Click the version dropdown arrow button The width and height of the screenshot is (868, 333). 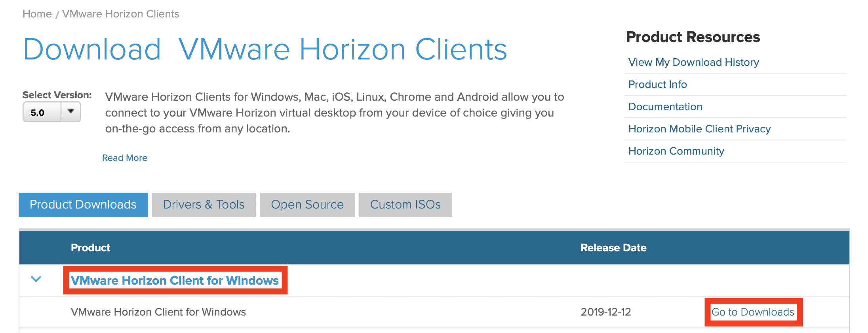coord(71,112)
